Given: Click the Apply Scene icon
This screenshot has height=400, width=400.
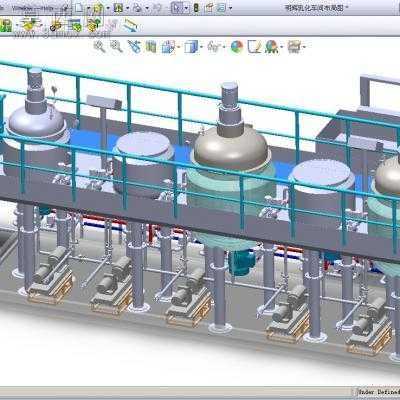Looking at the screenshot, I should tap(254, 47).
